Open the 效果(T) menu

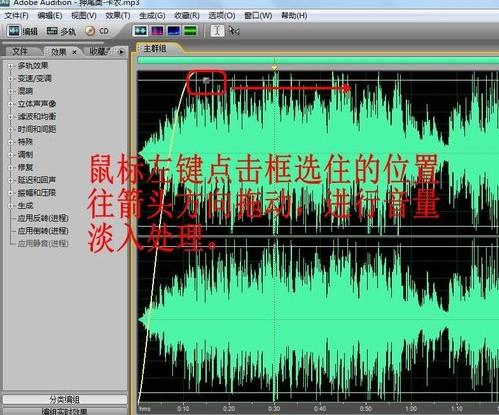point(118,16)
